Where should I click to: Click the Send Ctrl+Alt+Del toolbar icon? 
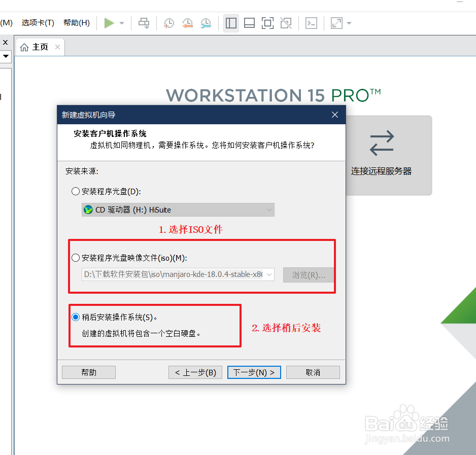click(x=144, y=23)
